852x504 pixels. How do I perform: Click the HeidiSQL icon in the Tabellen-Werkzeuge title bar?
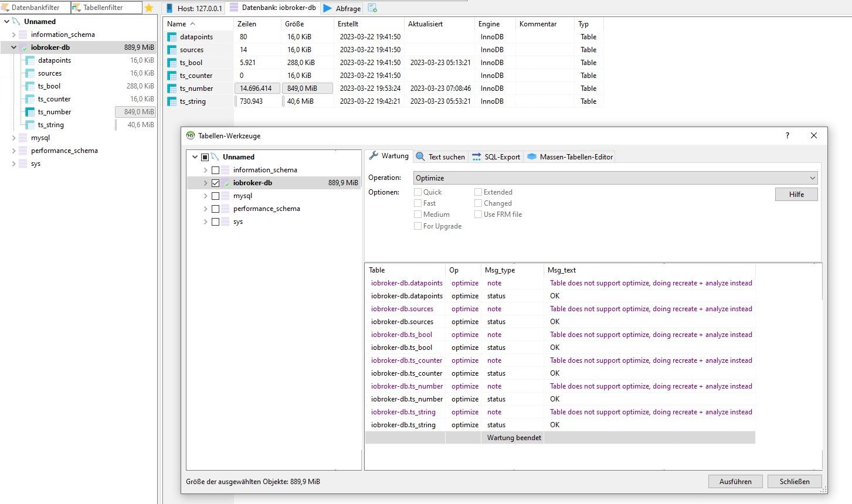191,135
